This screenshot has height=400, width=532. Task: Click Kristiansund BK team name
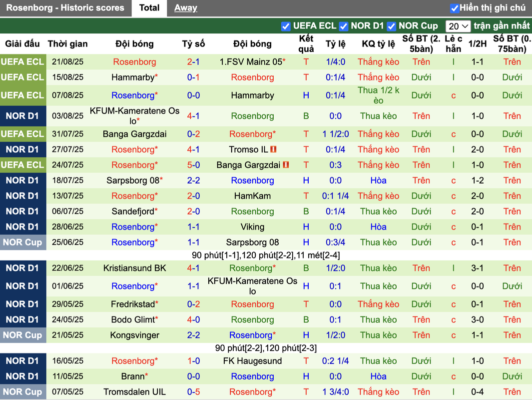(x=135, y=268)
